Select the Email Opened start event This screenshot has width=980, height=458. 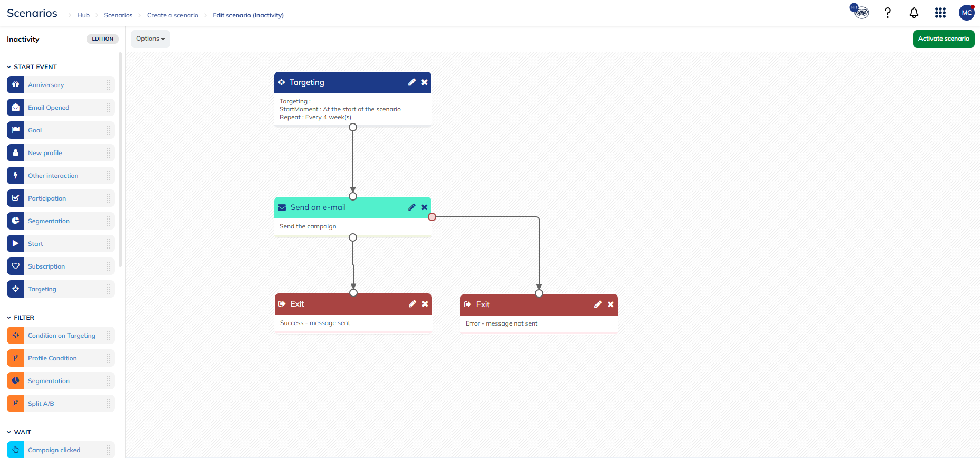coord(49,108)
